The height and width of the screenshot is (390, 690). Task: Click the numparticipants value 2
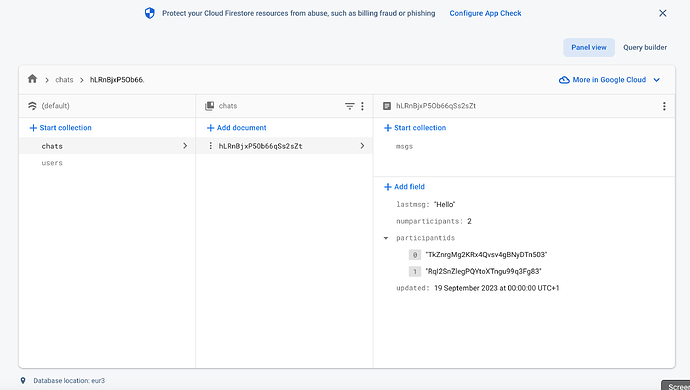tap(469, 221)
